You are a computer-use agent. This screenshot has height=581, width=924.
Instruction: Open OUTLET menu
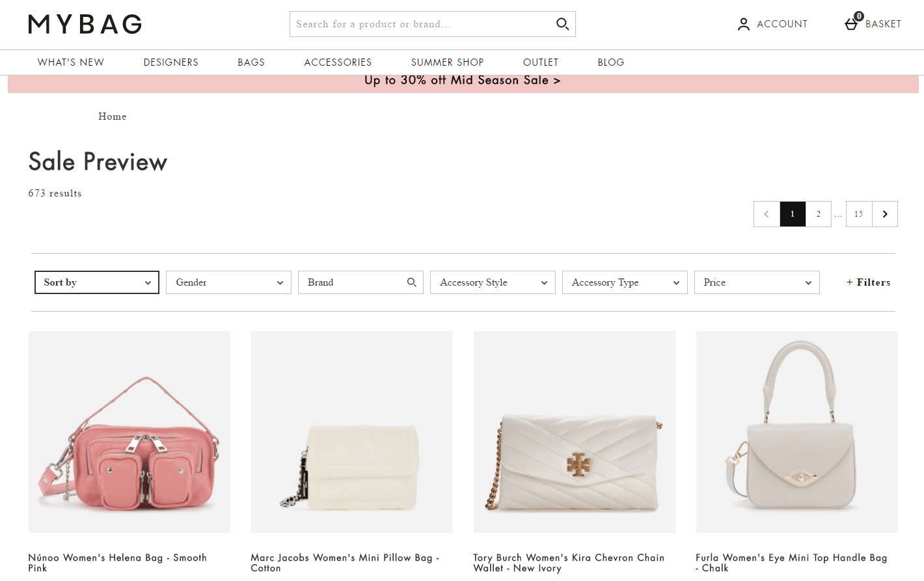(541, 62)
